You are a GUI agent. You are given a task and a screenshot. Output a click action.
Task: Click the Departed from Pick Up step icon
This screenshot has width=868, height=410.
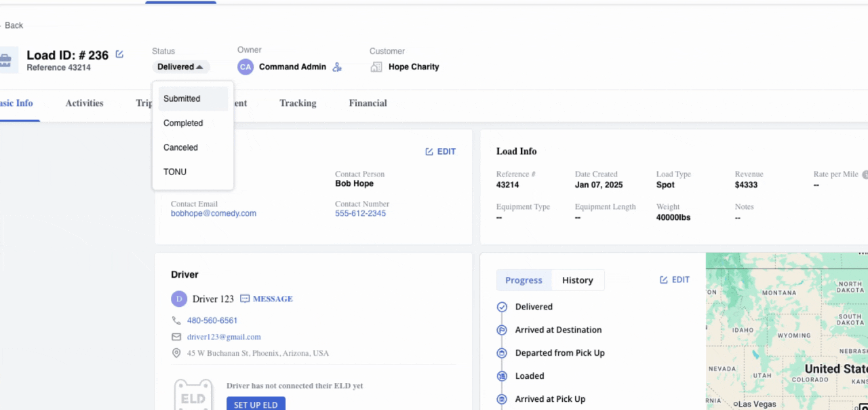pos(502,353)
